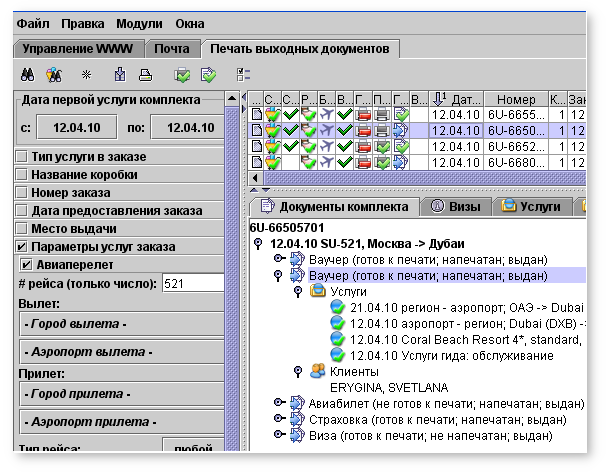Viewport: 611px width, 472px height.
Task: Click the asterisk icon in toolbar
Action: coord(87,74)
